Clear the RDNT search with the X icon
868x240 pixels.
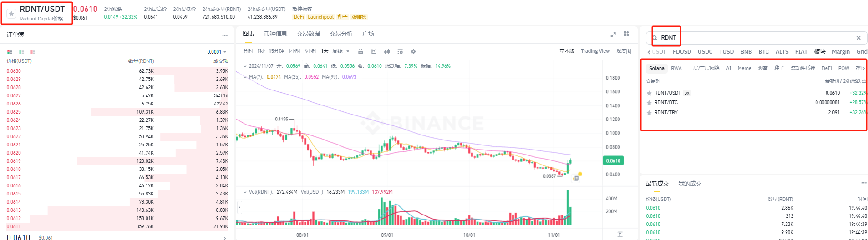point(858,38)
